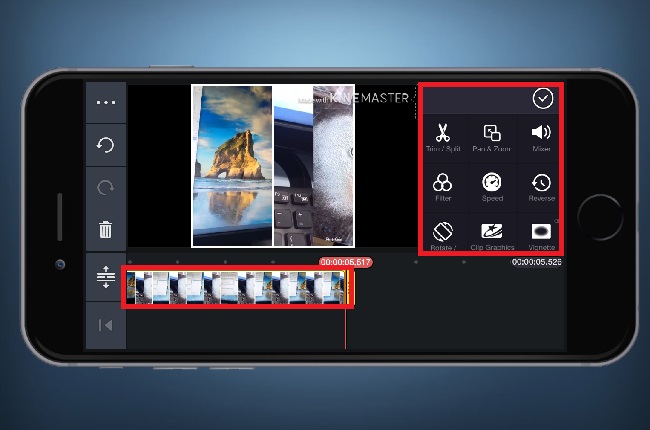Apply the Reverse option
650x430 pixels.
[x=541, y=186]
